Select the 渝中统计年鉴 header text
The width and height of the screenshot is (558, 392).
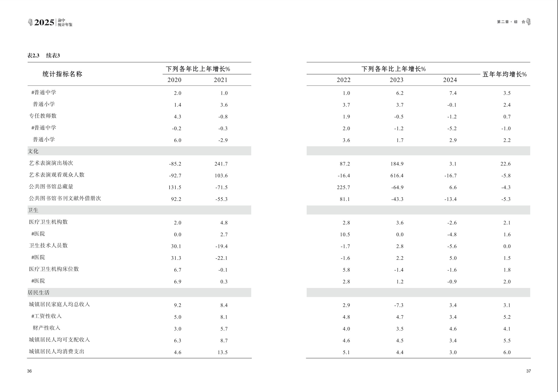65,23
